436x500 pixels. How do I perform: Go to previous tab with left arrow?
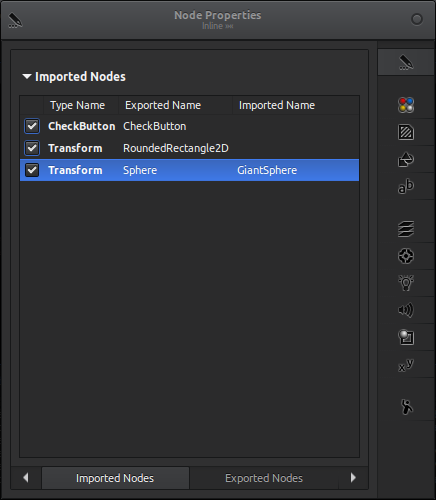26,478
